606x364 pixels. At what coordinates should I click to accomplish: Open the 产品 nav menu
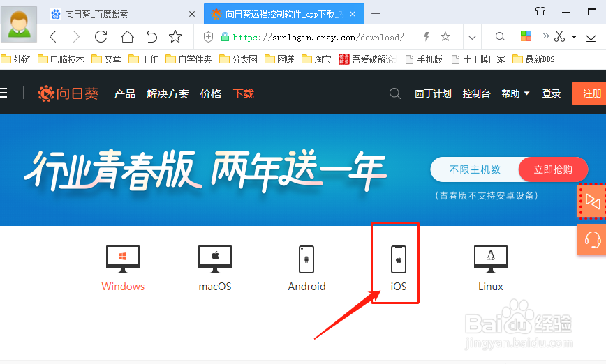(x=125, y=94)
